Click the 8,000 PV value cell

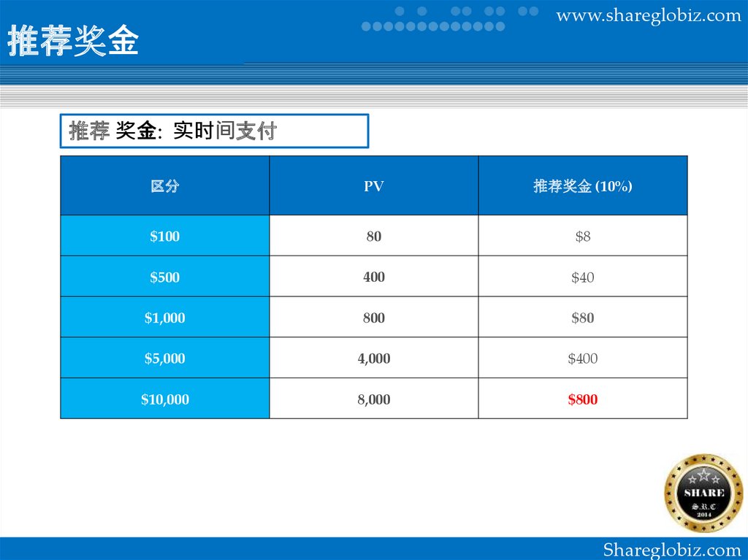(374, 399)
